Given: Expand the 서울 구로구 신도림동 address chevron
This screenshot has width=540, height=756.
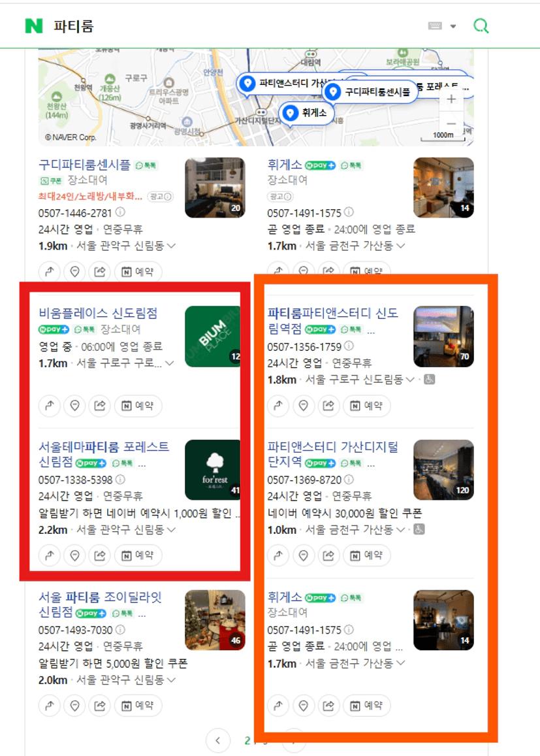Looking at the screenshot, I should click(x=410, y=380).
